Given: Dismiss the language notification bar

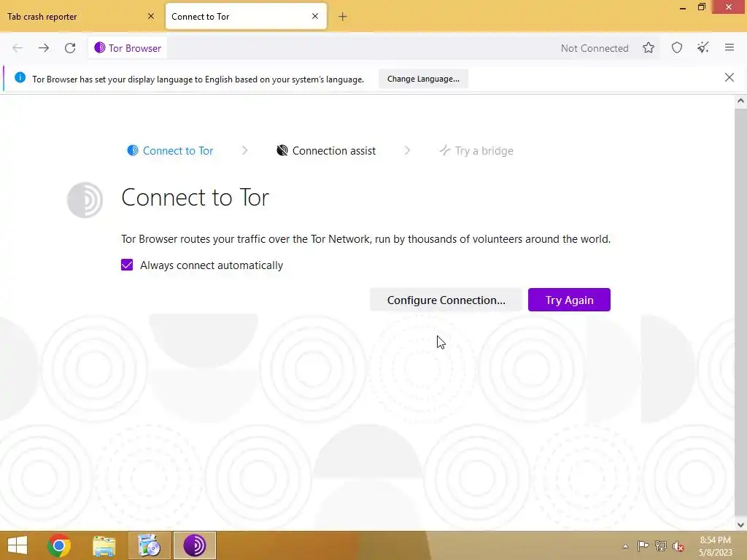Looking at the screenshot, I should click(x=729, y=77).
